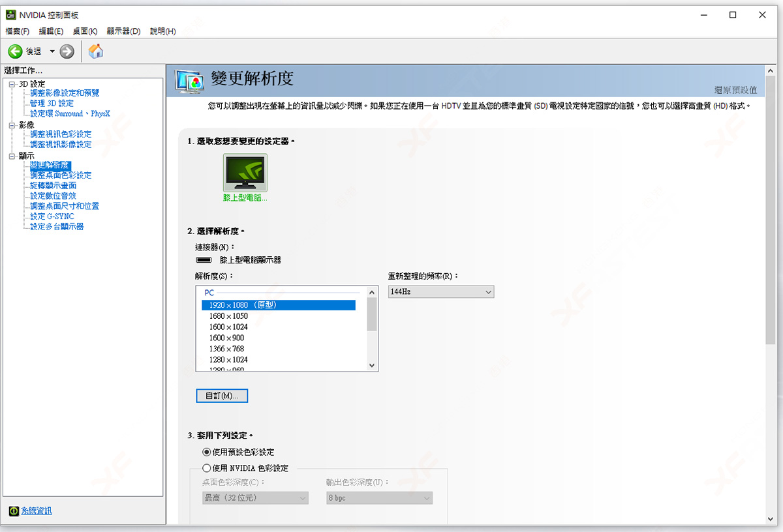Collapse the 顯示 tree node
The height and width of the screenshot is (532, 783).
pyautogui.click(x=12, y=156)
